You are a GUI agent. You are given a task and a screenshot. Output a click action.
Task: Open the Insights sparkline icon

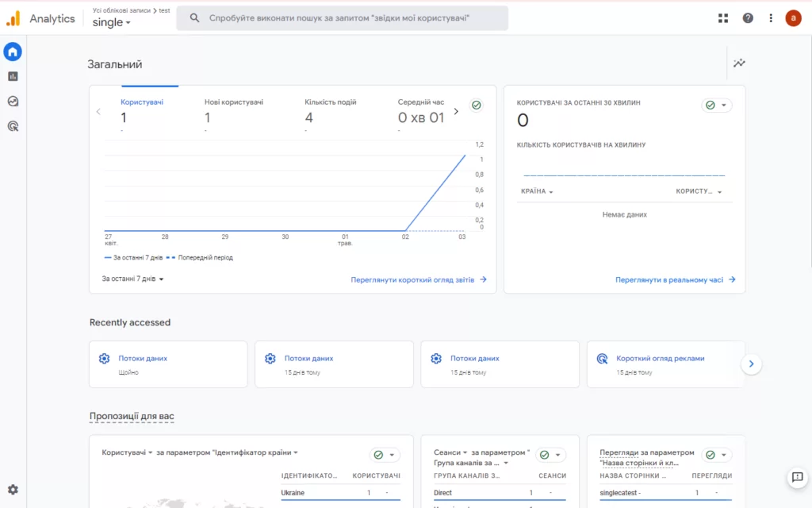(739, 63)
